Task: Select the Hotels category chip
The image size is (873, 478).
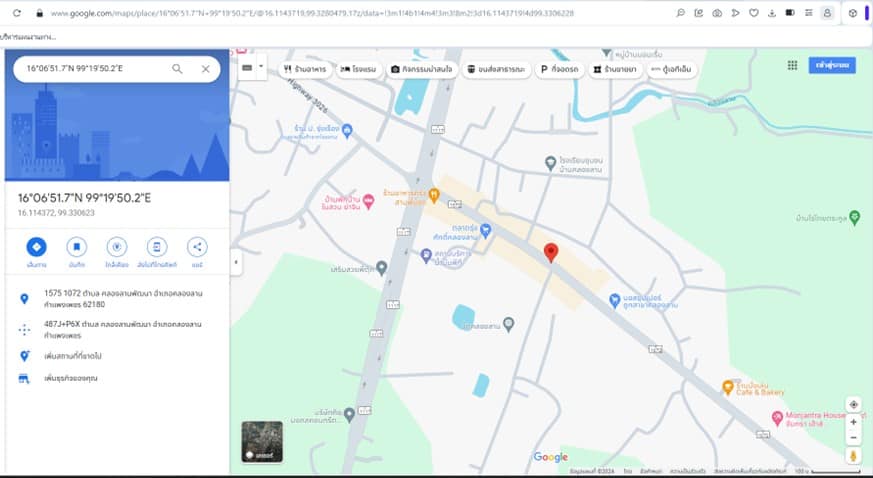Action: (359, 69)
